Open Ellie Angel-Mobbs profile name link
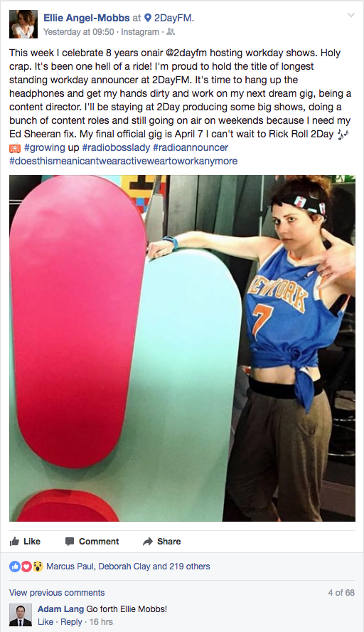Viewport: 364px width, 632px height. click(x=87, y=18)
